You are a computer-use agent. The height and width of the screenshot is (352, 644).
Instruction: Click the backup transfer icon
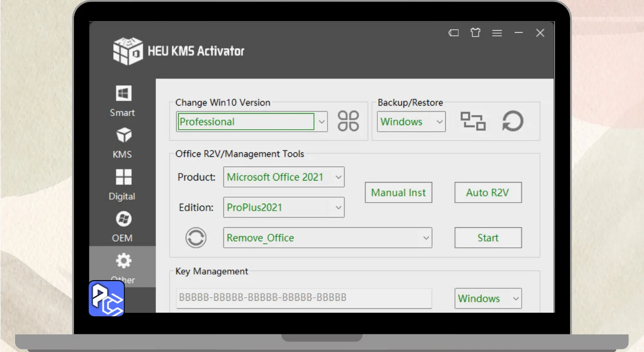tap(473, 121)
